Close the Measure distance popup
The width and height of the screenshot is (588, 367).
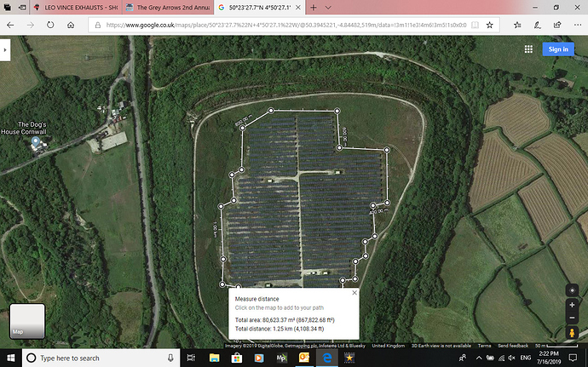pyautogui.click(x=355, y=293)
